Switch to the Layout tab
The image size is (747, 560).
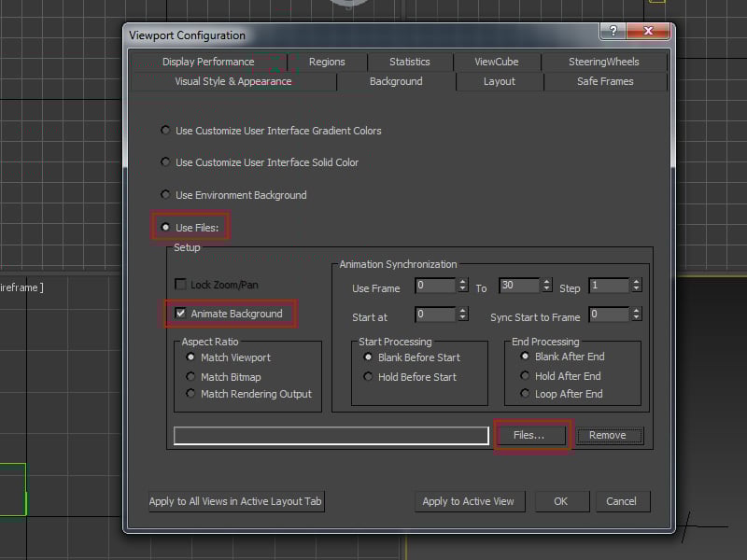click(500, 81)
